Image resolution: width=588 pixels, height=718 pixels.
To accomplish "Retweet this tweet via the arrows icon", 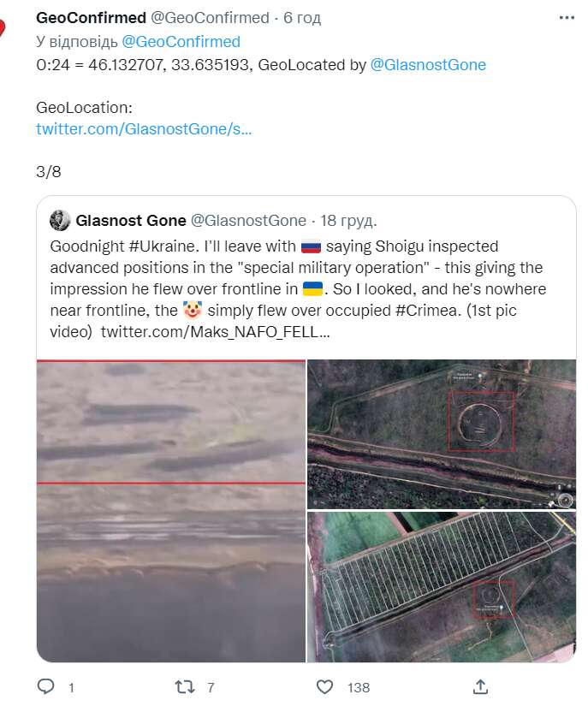I will [x=183, y=686].
